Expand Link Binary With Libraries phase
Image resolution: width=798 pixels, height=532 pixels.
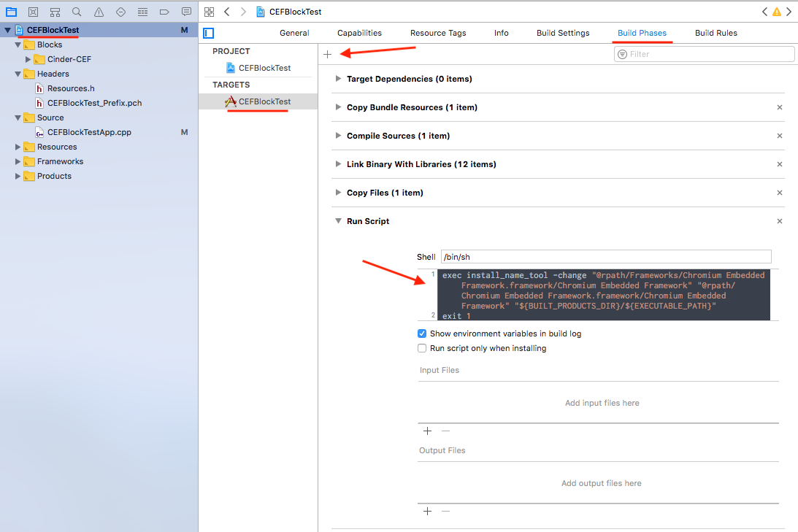338,164
